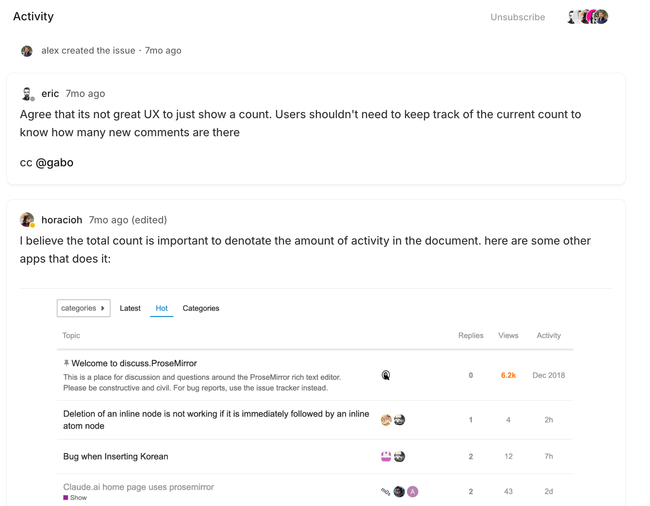Click the poster avatar on Welcome topic row
Screen dimensions: 650x506
point(386,375)
